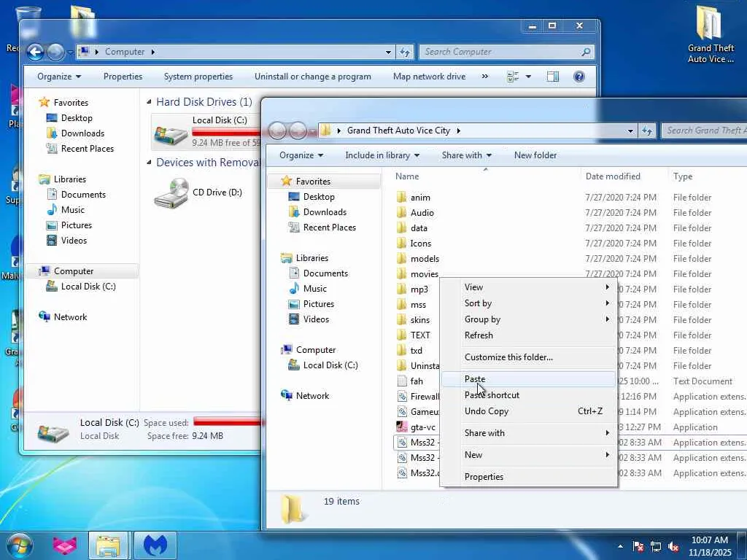Viewport: 747px width, 560px height.
Task: Click System properties button
Action: (198, 77)
